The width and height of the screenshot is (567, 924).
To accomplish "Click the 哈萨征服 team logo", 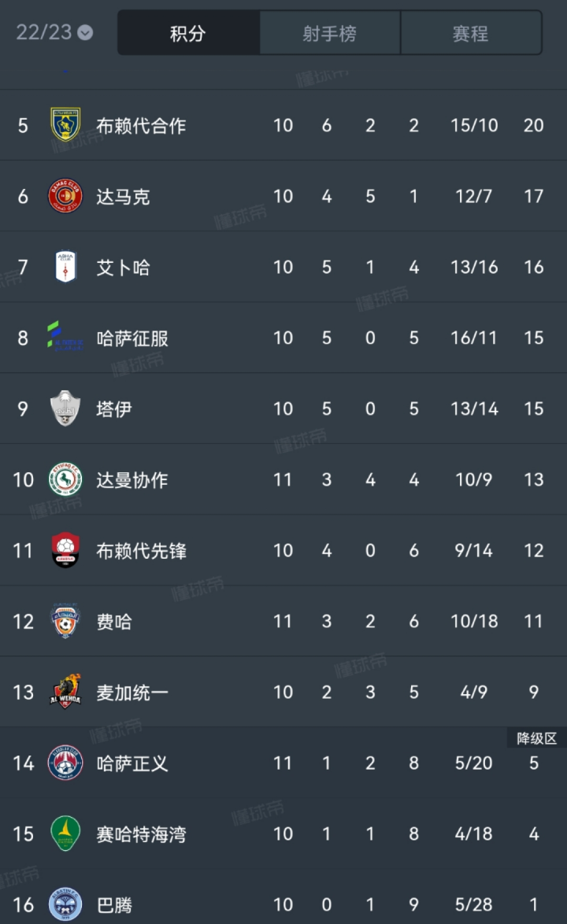I will pyautogui.click(x=65, y=338).
